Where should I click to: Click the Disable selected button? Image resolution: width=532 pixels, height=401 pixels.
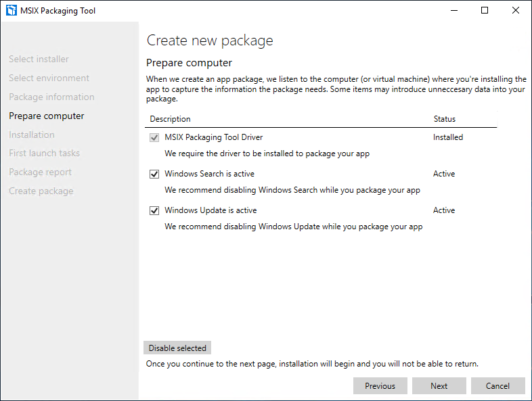[177, 348]
